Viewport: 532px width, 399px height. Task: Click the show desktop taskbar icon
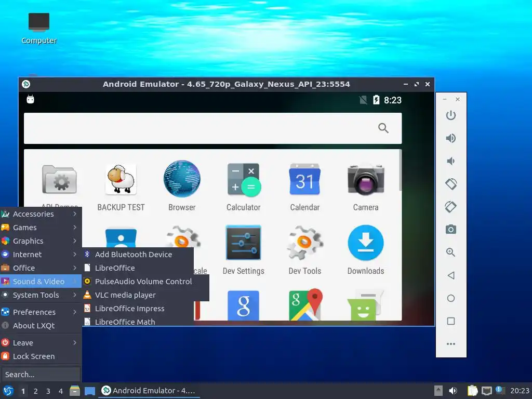click(90, 391)
